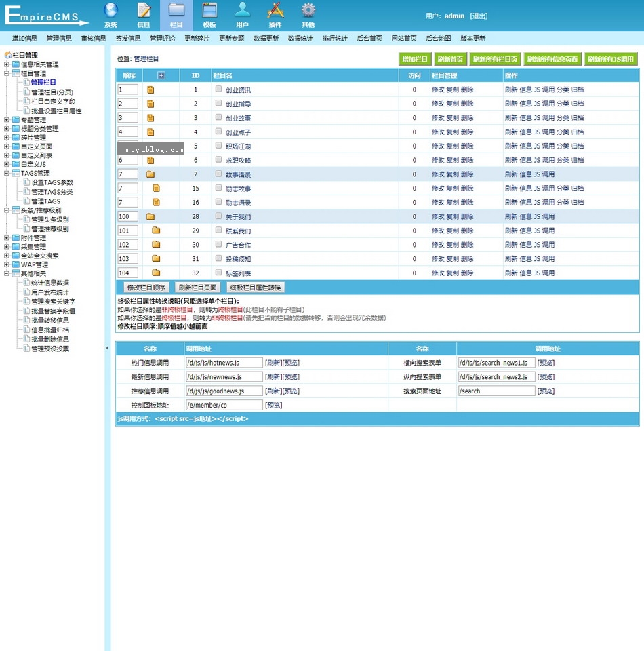Collapse the TAGS管理 tree node
Viewport: 644px width, 651px height.
point(7,173)
